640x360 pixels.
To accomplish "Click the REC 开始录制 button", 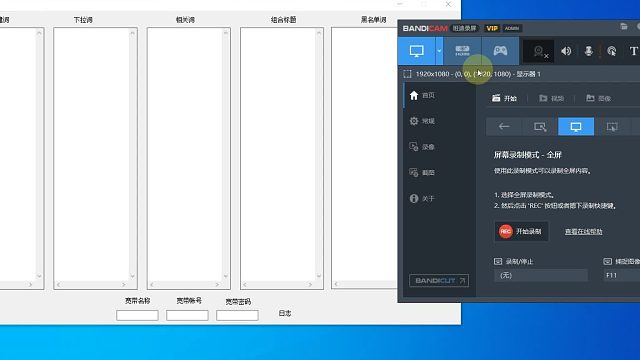I will pos(521,231).
